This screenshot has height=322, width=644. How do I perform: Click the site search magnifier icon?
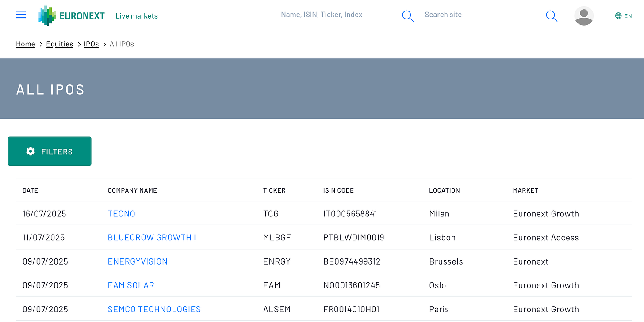(552, 16)
